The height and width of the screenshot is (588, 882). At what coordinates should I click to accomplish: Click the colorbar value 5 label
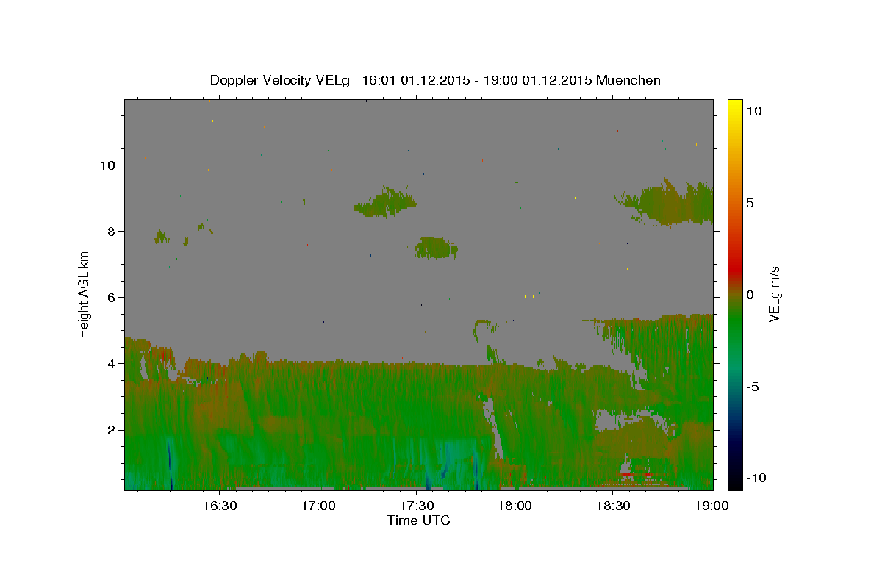[x=750, y=203]
